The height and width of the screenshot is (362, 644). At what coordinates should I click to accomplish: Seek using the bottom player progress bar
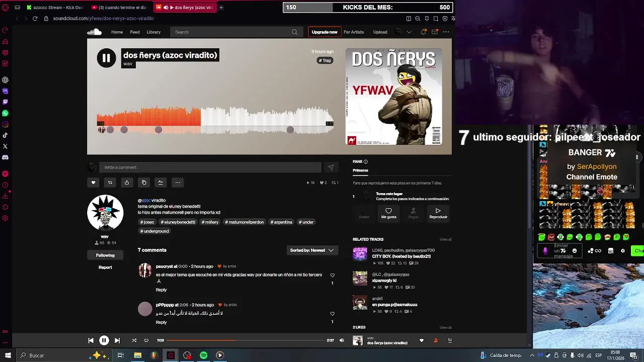tap(246, 340)
